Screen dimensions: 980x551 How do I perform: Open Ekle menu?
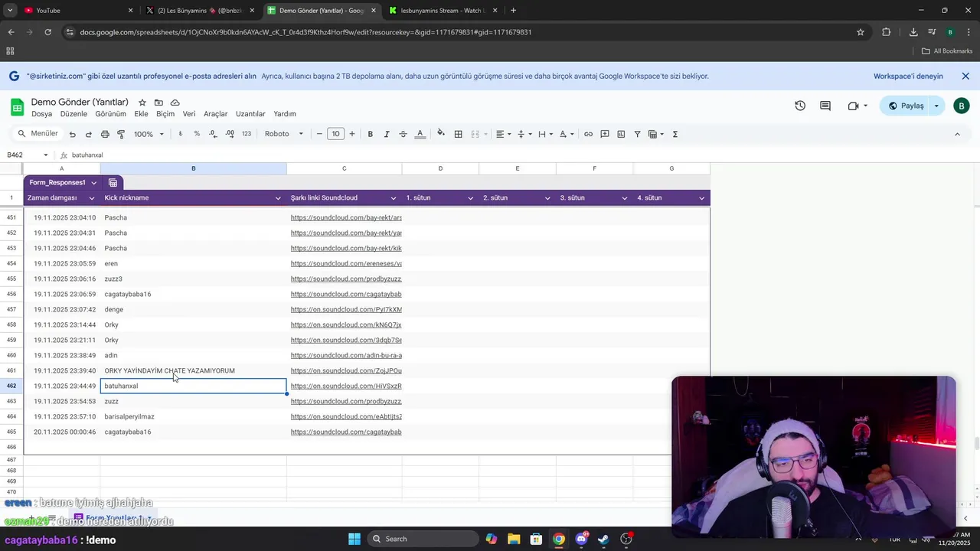[x=142, y=114]
